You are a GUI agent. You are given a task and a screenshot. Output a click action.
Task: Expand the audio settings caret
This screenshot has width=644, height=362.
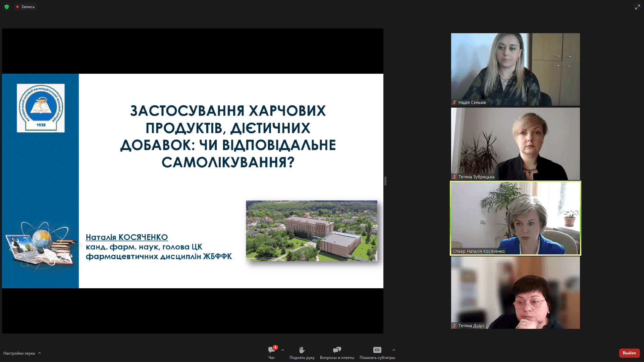click(40, 353)
